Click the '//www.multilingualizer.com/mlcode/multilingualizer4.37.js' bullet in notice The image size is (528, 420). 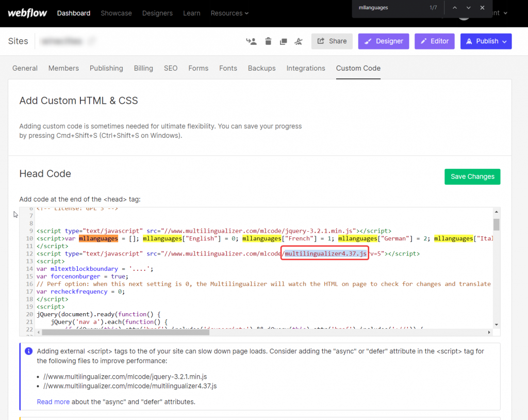pyautogui.click(x=130, y=386)
